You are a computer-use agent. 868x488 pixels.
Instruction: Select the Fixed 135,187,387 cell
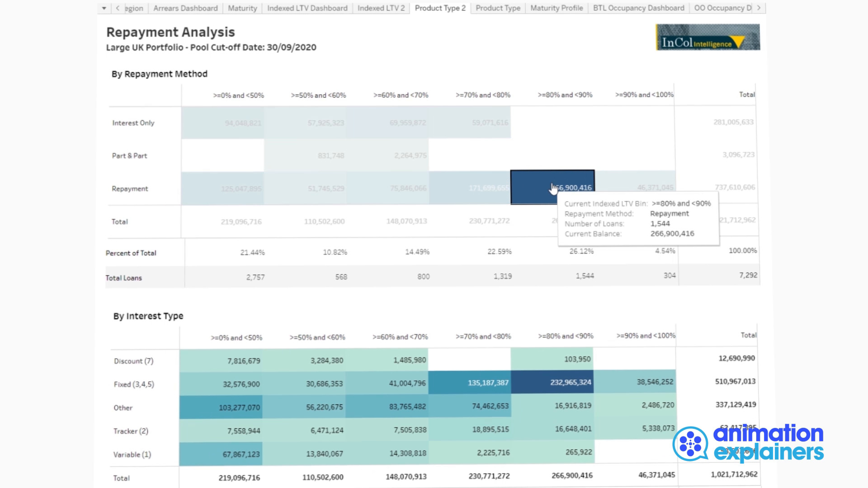[x=470, y=382]
